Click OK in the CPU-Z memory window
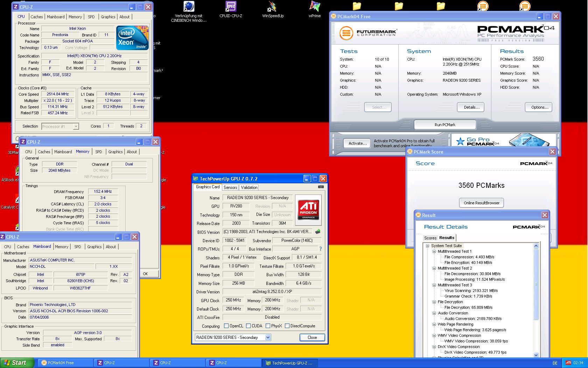This screenshot has height=368, width=588. (x=145, y=274)
